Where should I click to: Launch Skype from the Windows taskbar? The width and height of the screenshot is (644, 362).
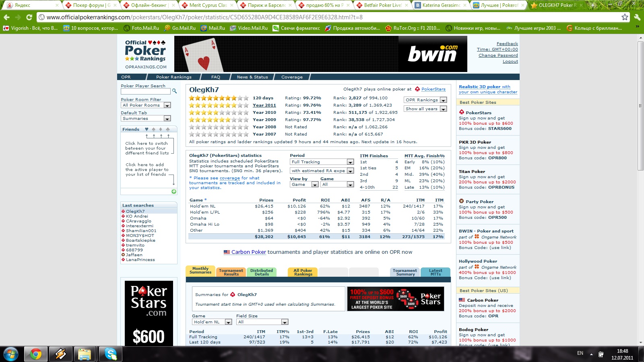pos(110,354)
